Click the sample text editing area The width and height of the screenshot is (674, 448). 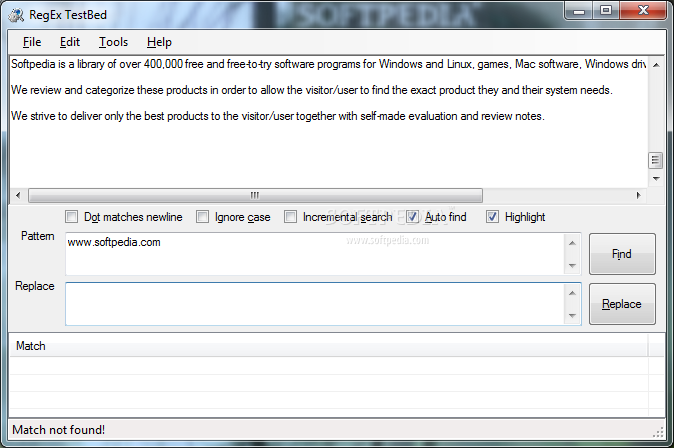point(328,122)
